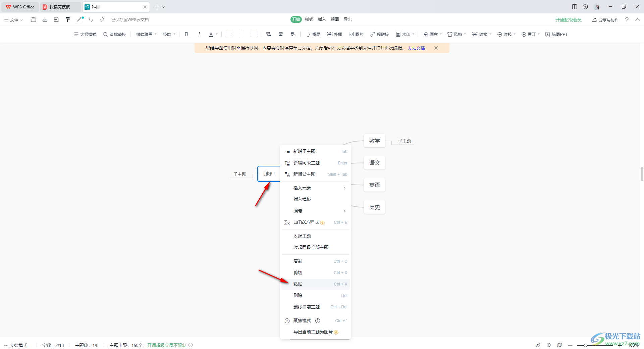
Task: Collapse the ribbon with chevron
Action: pos(638,20)
